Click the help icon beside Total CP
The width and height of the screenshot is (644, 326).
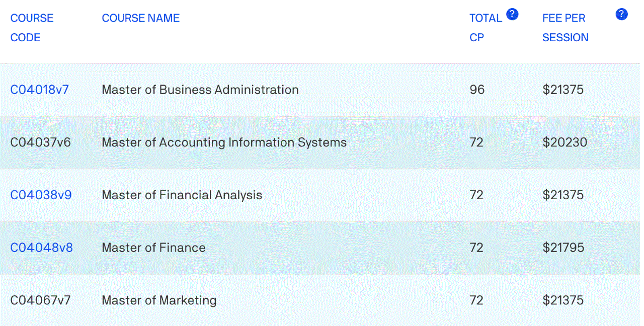[512, 14]
